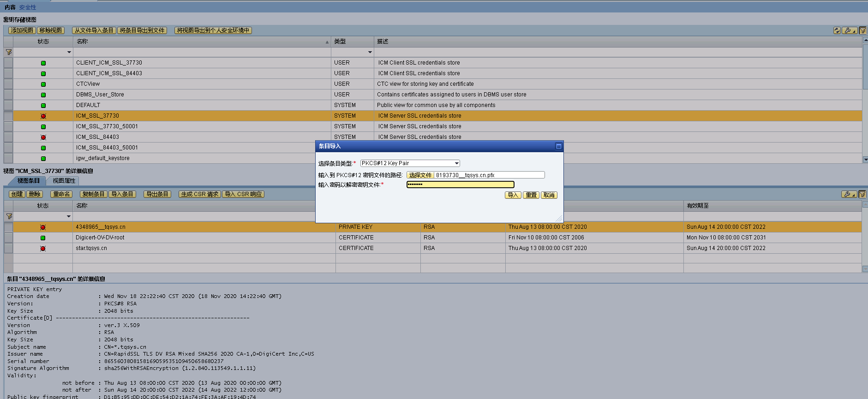Select row marker of CTCView
This screenshot has width=868, height=399.
pos(8,84)
